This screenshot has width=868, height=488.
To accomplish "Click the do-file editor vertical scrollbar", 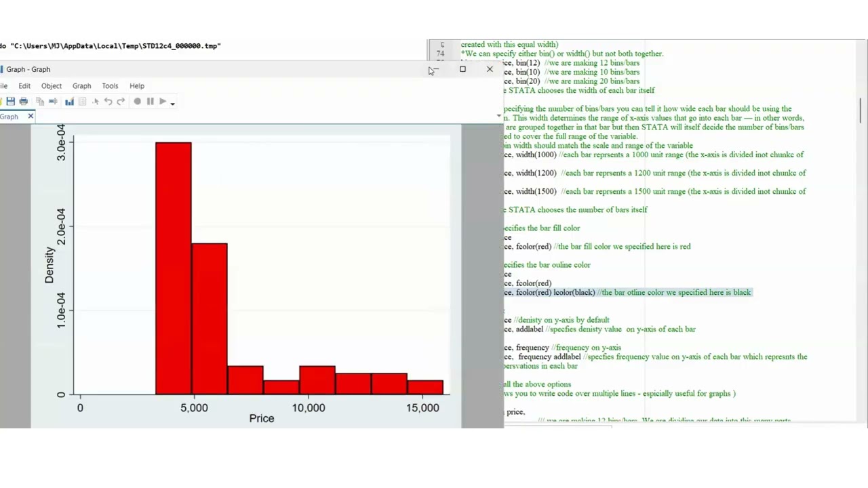I will (x=861, y=111).
